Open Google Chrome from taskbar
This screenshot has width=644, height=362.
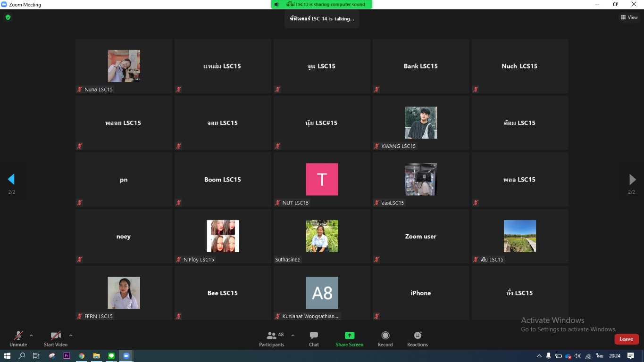coord(82,356)
